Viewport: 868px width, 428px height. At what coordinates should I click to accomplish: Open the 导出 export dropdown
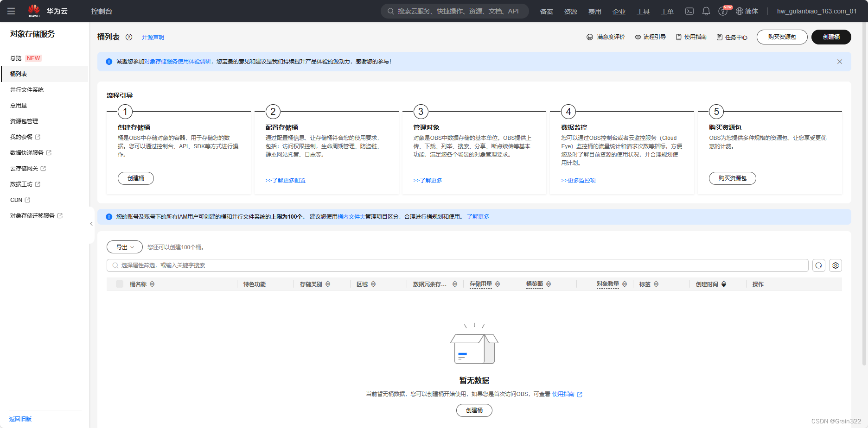click(125, 247)
